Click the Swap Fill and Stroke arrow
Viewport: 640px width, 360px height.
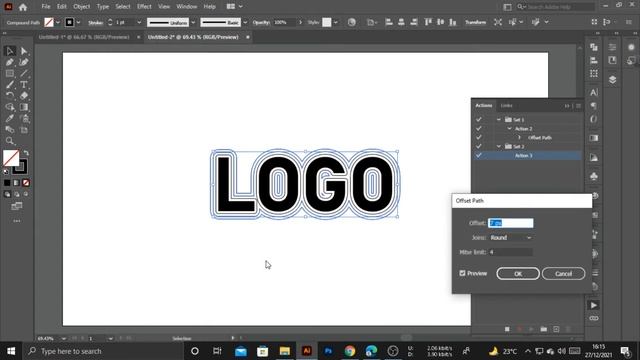click(x=26, y=153)
